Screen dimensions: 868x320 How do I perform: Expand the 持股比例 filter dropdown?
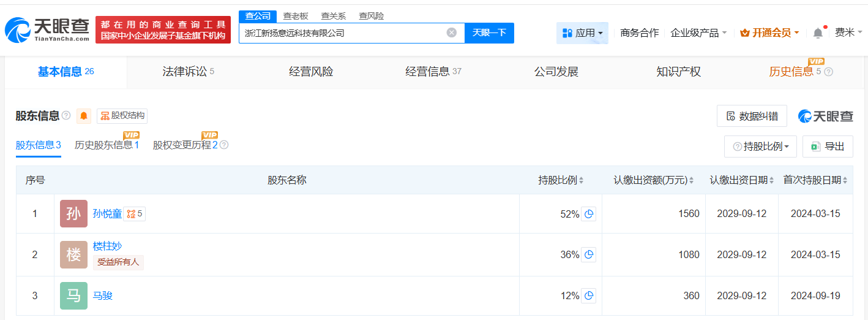click(760, 147)
